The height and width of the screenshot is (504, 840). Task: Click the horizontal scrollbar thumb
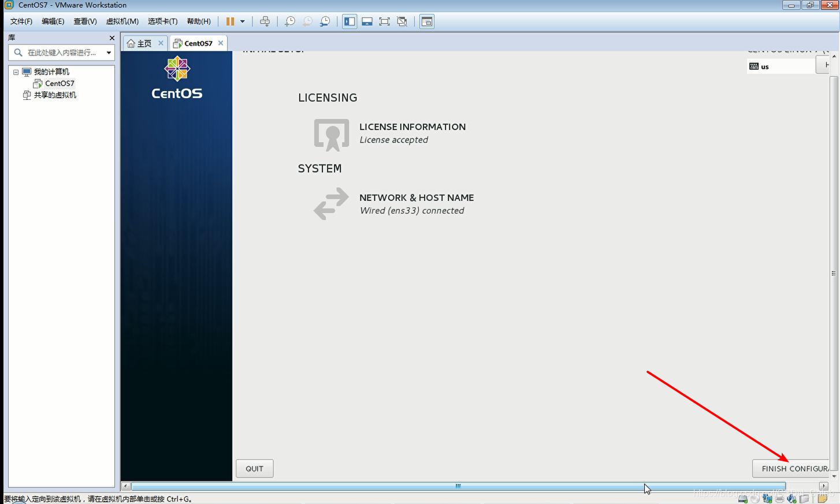458,486
